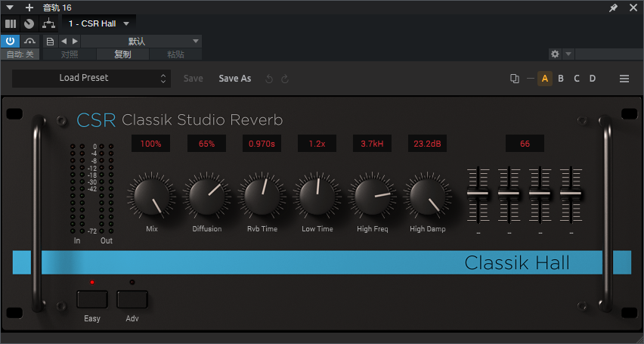This screenshot has width=644, height=344.
Task: Select preset slot C
Action: click(x=577, y=79)
